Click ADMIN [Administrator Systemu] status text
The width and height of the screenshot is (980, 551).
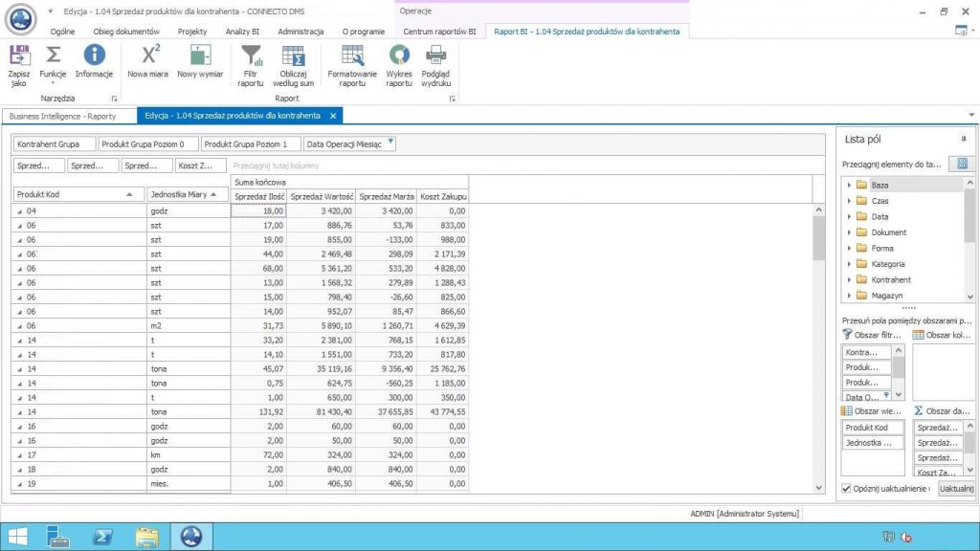(745, 514)
